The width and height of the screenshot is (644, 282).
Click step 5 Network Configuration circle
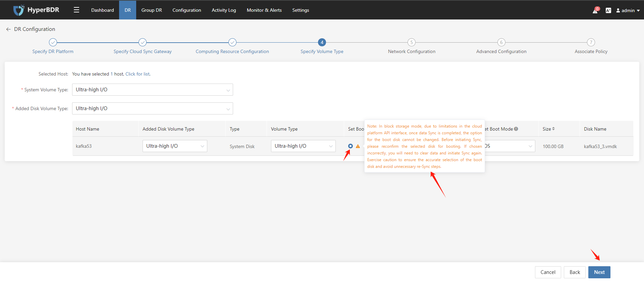click(412, 42)
